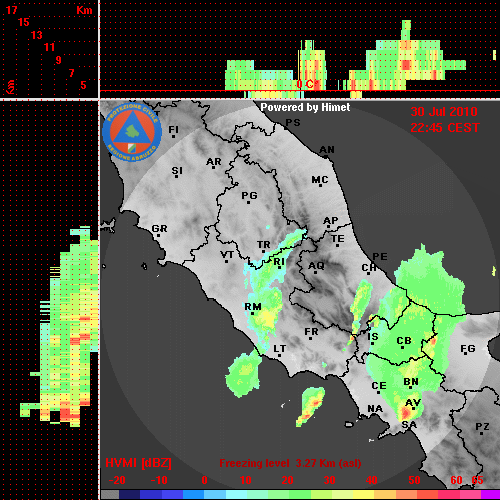Screen dimensions: 500x500
Task: Click the '9' altitude label
Action: coord(59,60)
